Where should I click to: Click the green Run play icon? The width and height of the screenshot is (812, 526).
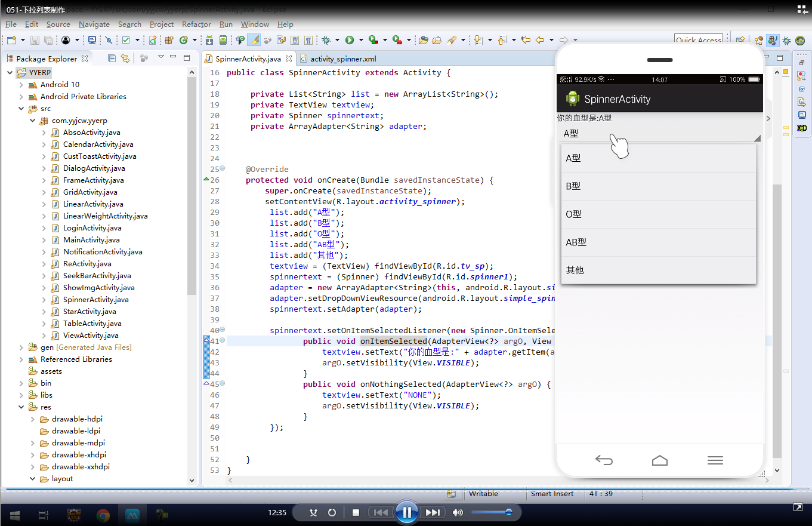pos(350,40)
